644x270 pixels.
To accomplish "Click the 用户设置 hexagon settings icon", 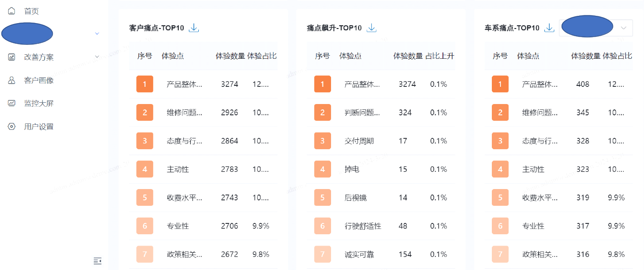I will (12, 127).
